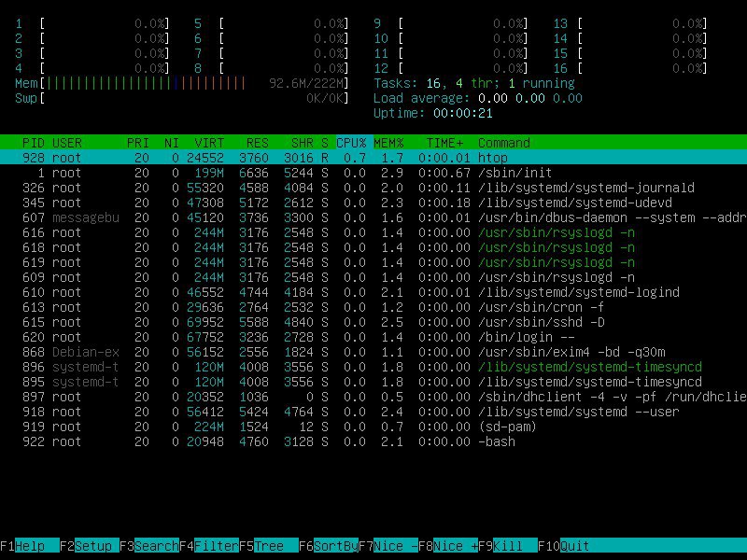The width and height of the screenshot is (747, 560).
Task: Select the /sbin/init process row
Action: pyautogui.click(x=373, y=173)
